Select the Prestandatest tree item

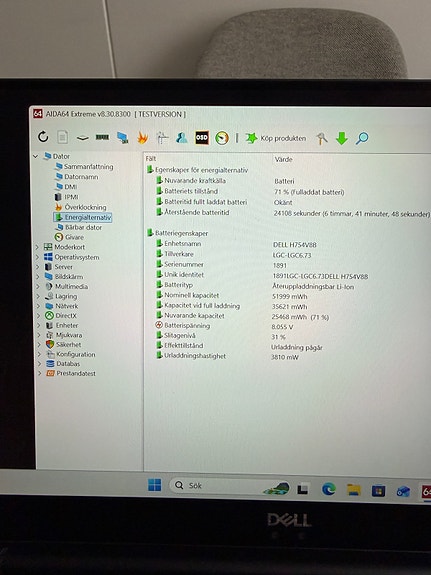click(x=76, y=373)
